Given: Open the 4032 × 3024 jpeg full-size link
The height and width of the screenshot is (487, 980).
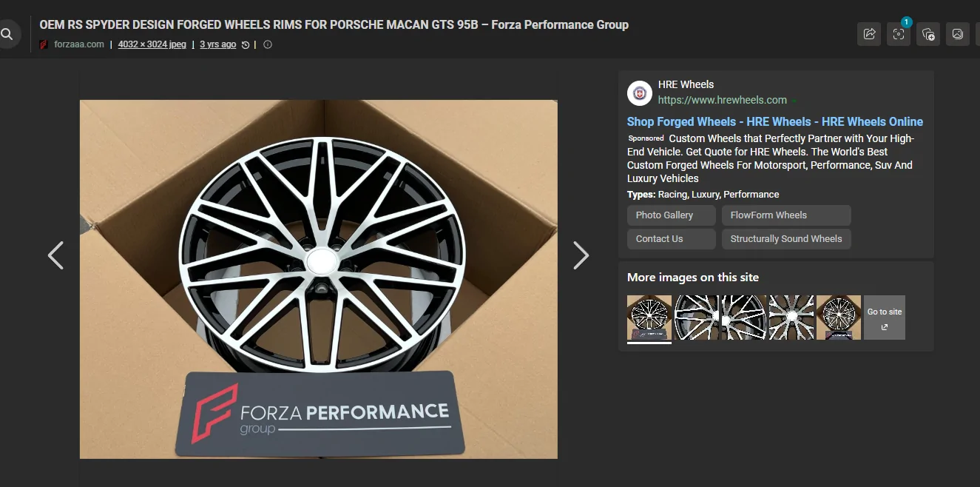Looking at the screenshot, I should point(152,44).
